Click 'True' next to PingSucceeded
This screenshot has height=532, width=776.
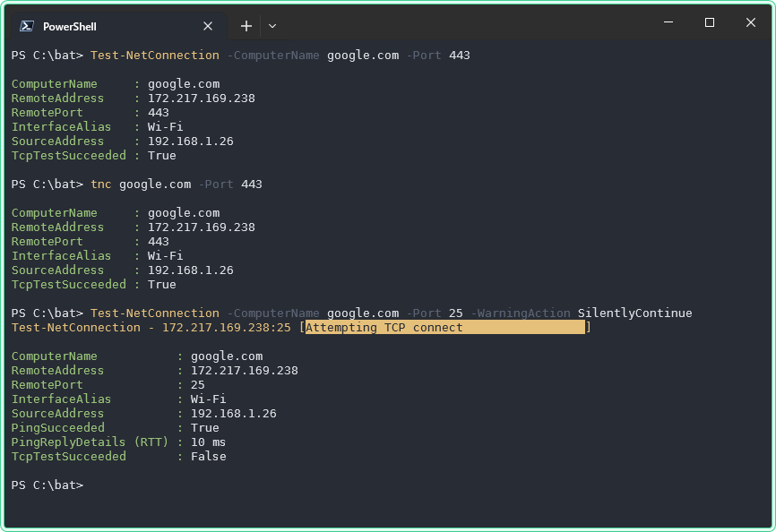(204, 428)
